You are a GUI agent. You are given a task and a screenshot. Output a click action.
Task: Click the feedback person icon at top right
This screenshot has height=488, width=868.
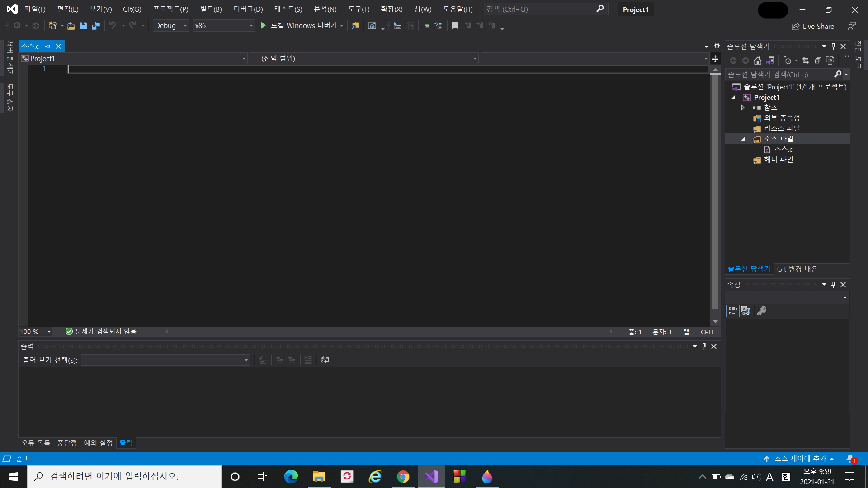point(852,26)
